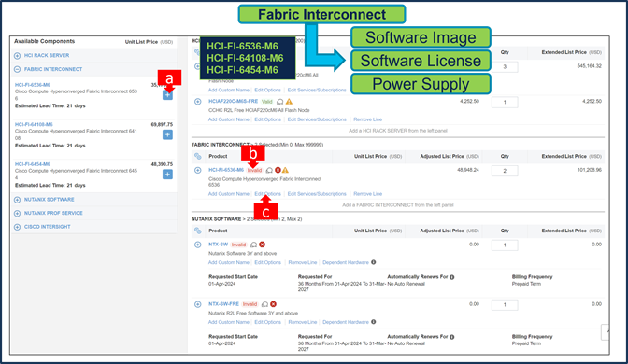Screen dimensions: 628x364
Task: Click Dependent Hardware for NTX-SW
Action: click(346, 263)
